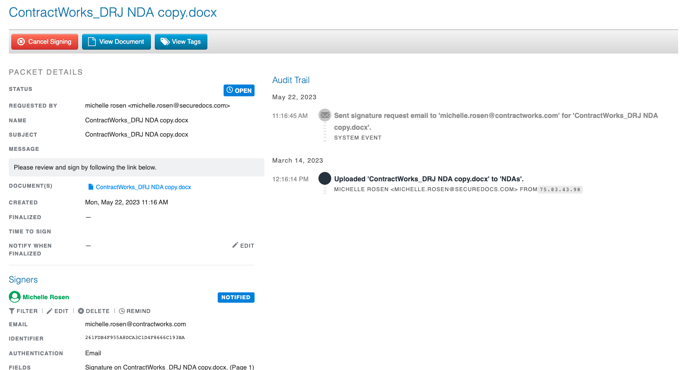Select the created date Mon, May 22, 2023
Image resolution: width=688 pixels, height=370 pixels.
pos(126,202)
